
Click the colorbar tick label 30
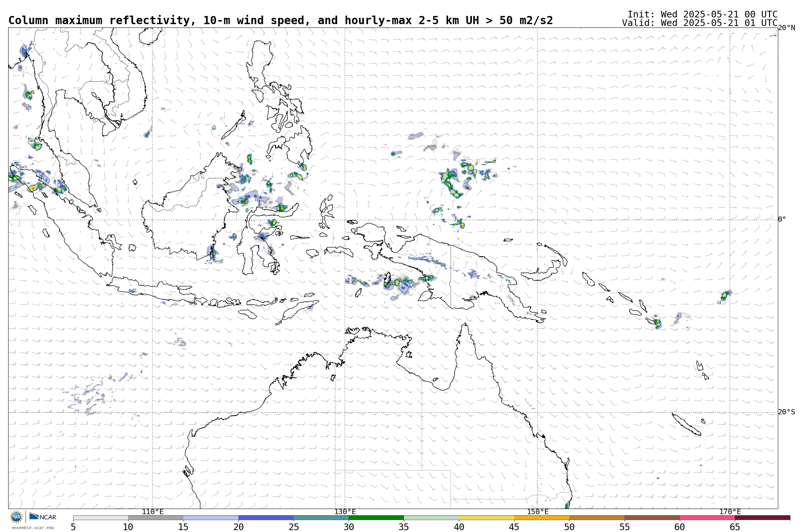[349, 527]
